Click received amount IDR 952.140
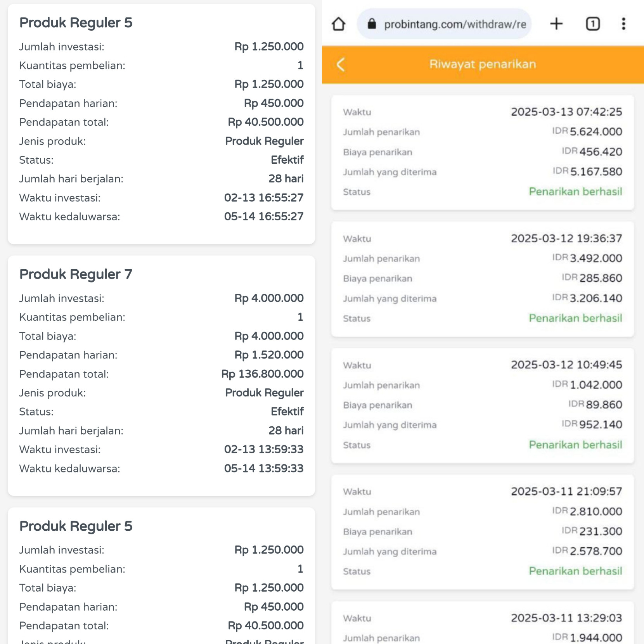This screenshot has height=644, width=644. click(592, 424)
